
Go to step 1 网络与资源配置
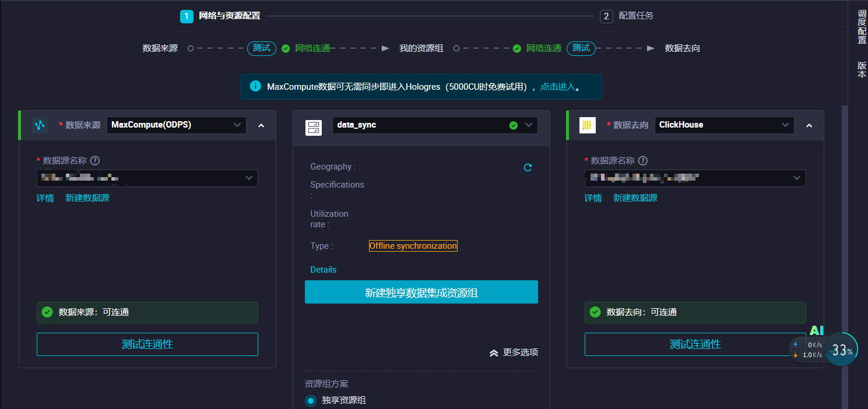click(x=220, y=16)
